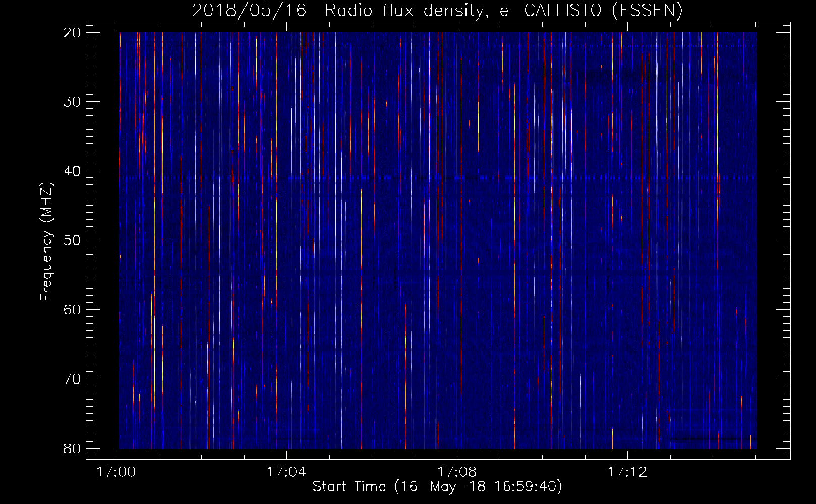This screenshot has width=816, height=504.
Task: Click the '30' frequency tick label
Action: pos(73,102)
